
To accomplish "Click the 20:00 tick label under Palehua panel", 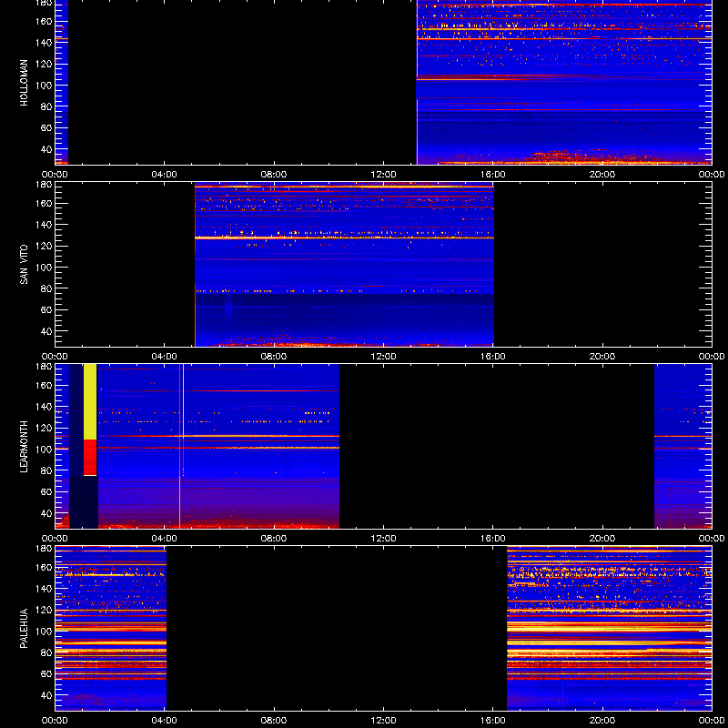I will point(602,721).
